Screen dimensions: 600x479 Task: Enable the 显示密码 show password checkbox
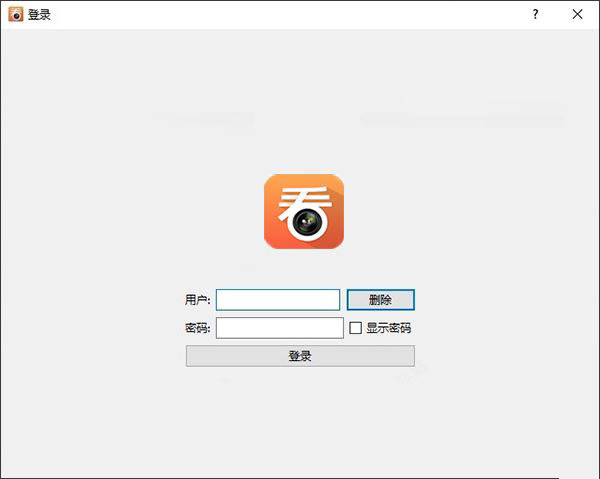tap(355, 328)
